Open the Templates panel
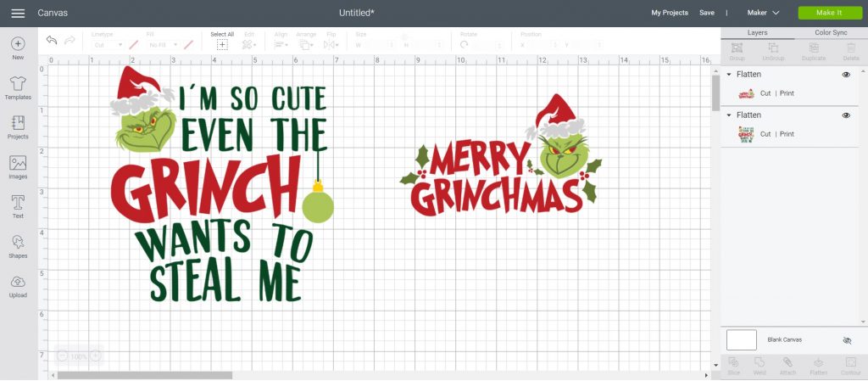This screenshot has width=868, height=381. point(18,88)
